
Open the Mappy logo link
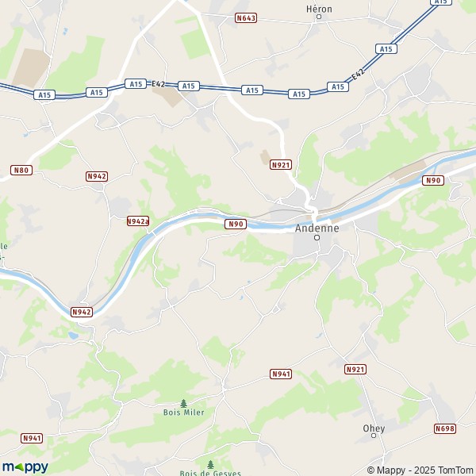tap(25, 467)
